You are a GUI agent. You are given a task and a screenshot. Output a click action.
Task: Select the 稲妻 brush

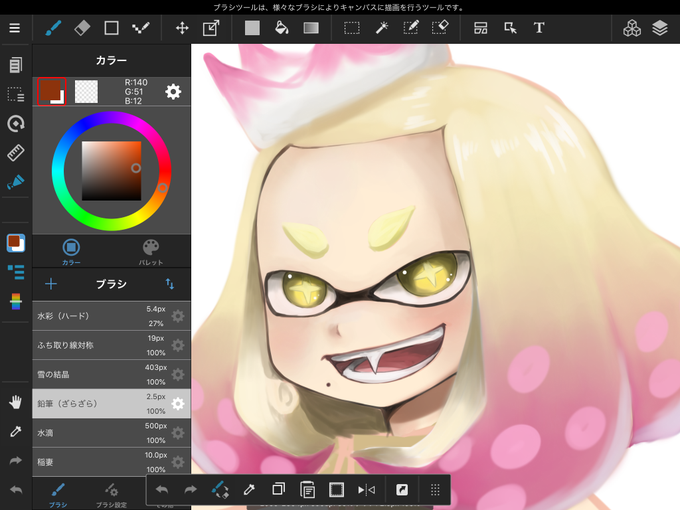pyautogui.click(x=111, y=462)
